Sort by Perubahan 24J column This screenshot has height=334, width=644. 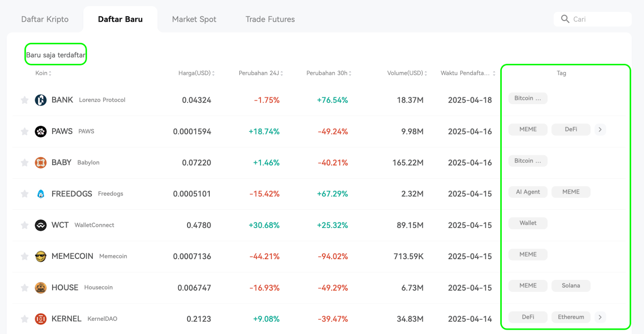[261, 73]
